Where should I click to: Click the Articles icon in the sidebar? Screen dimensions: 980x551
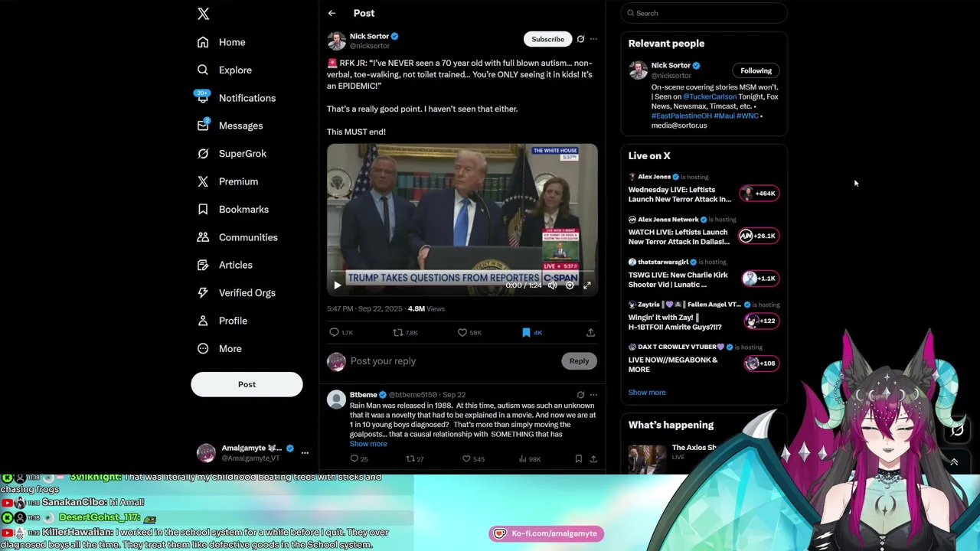(203, 265)
